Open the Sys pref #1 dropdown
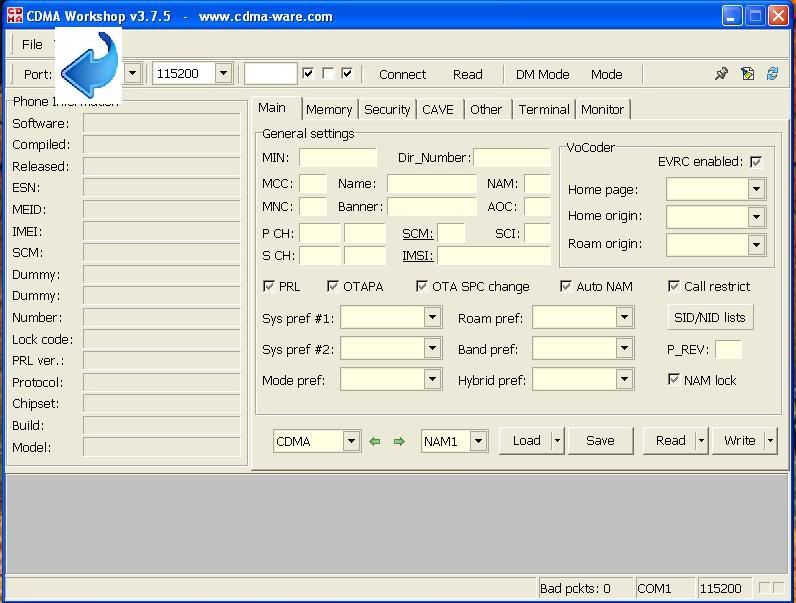Viewport: 796px width, 603px height. tap(432, 318)
